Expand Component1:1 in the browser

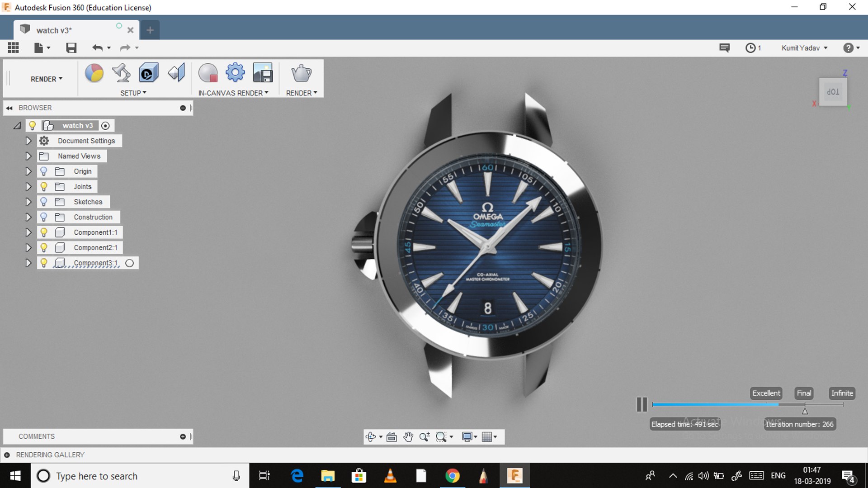click(x=28, y=232)
